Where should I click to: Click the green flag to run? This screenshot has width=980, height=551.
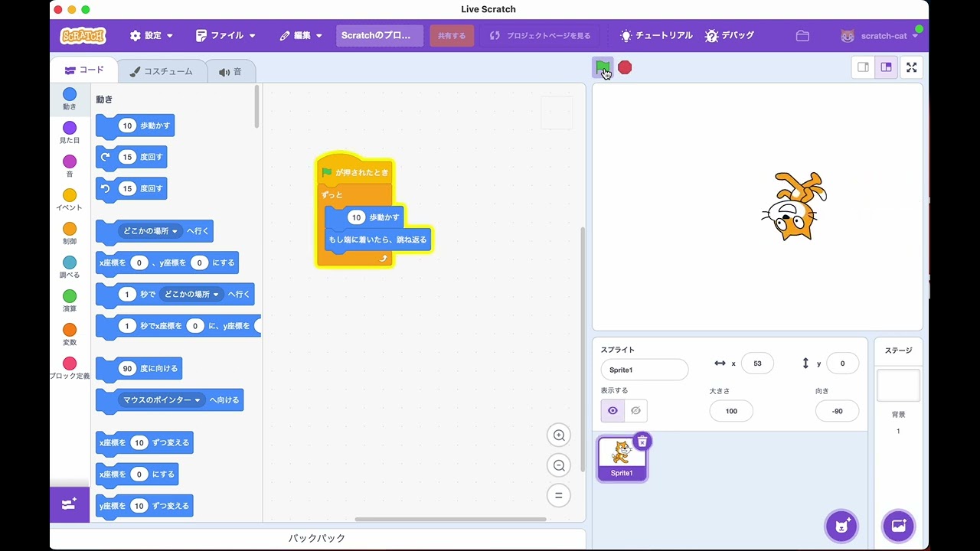pos(603,67)
